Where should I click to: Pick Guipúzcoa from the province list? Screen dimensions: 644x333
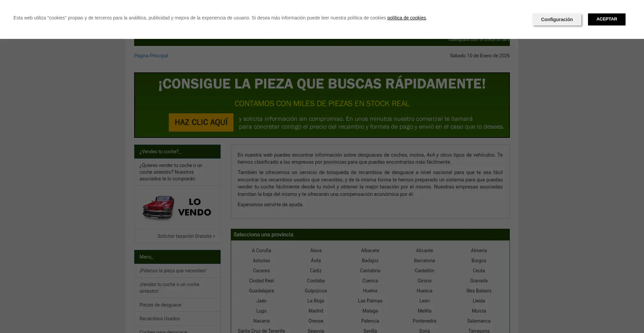point(316,291)
